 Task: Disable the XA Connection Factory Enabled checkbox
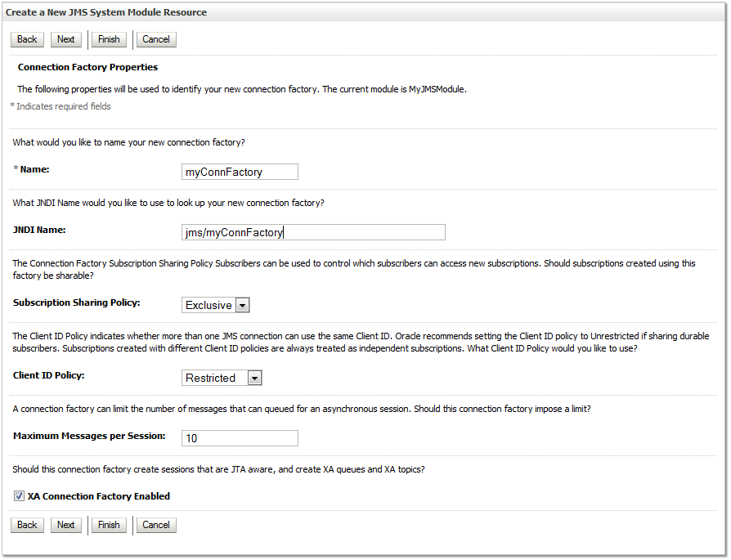(19, 495)
